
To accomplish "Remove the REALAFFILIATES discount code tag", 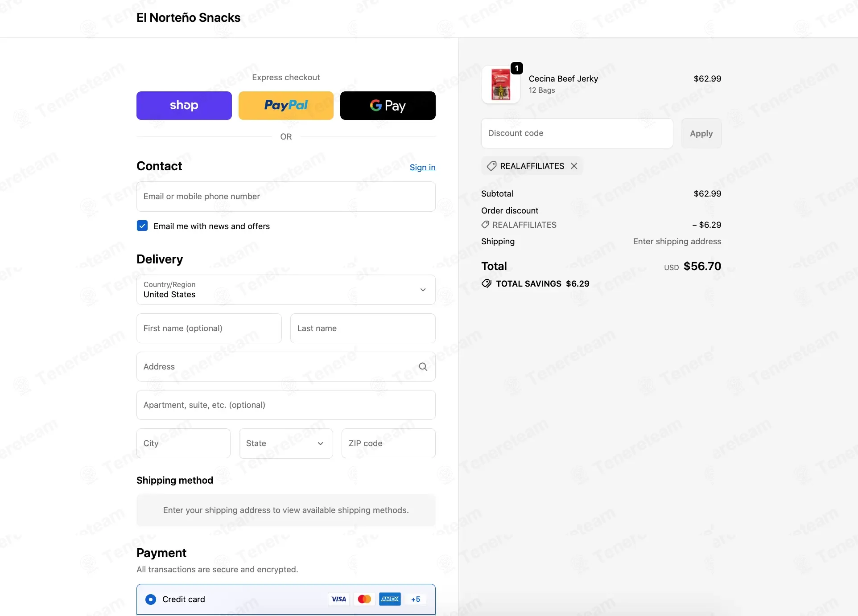I will (574, 166).
